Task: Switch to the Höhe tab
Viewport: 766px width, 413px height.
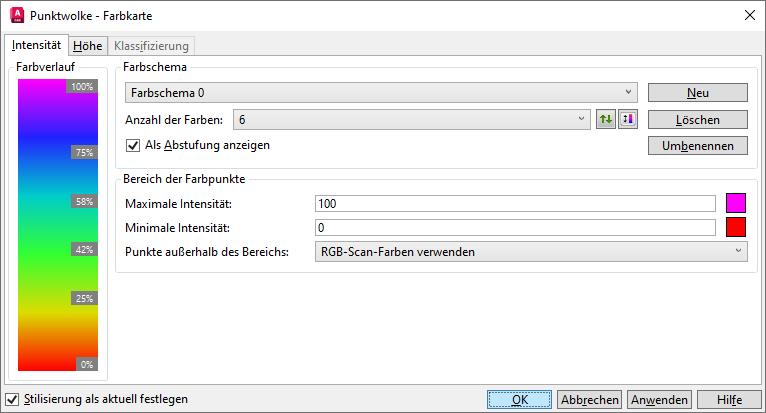Action: point(87,46)
